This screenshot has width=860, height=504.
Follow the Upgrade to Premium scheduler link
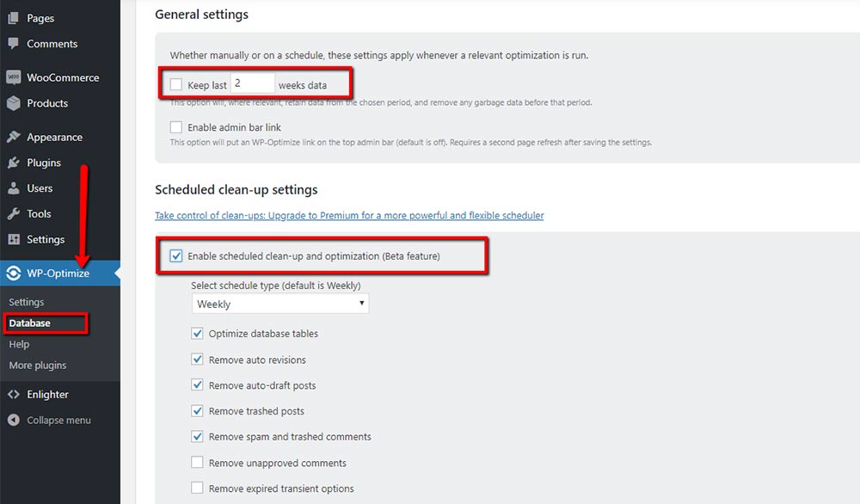[x=349, y=216]
